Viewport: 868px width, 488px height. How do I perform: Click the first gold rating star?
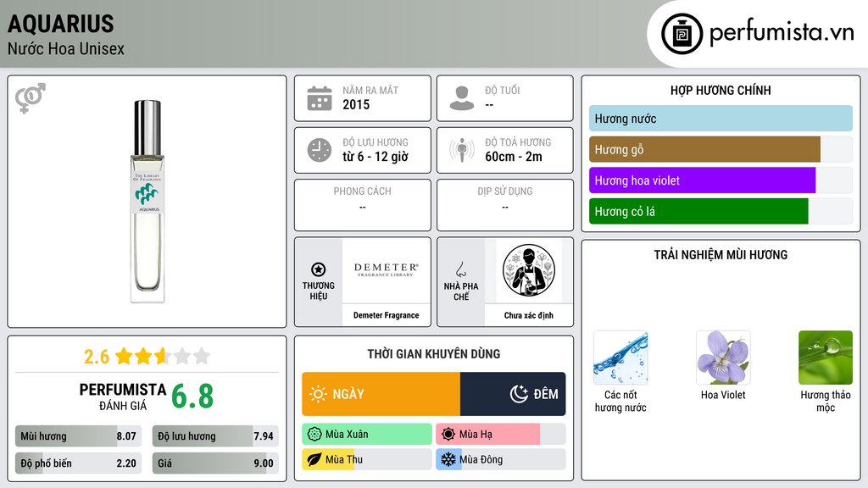click(124, 356)
